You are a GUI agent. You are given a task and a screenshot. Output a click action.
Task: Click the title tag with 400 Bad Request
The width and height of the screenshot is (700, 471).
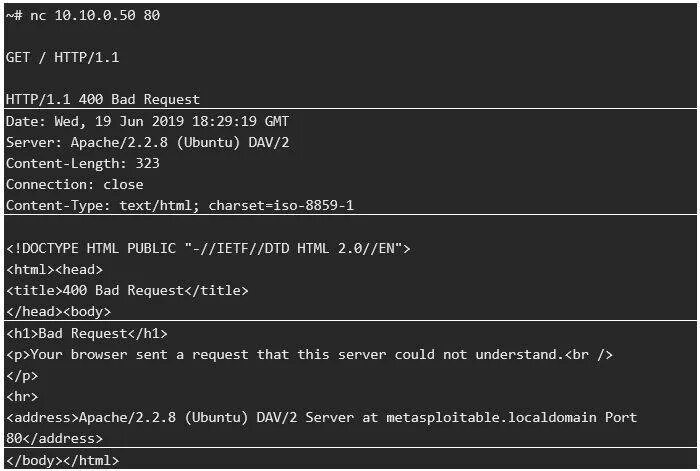click(x=127, y=290)
